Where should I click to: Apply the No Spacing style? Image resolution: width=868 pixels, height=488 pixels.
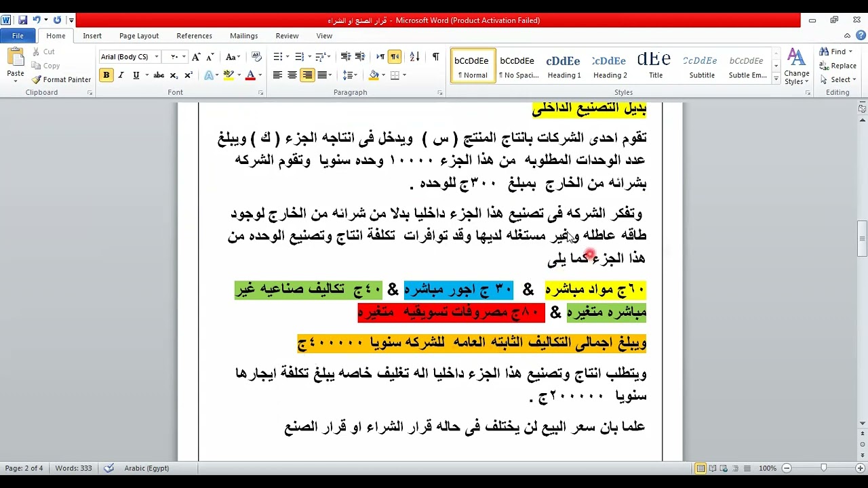[x=517, y=66]
